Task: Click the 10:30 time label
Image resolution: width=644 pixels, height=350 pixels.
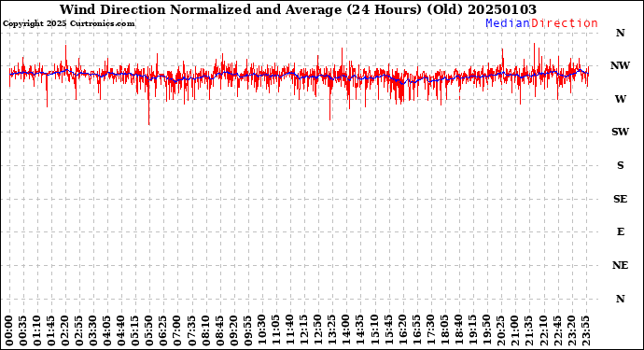Action: [x=262, y=330]
